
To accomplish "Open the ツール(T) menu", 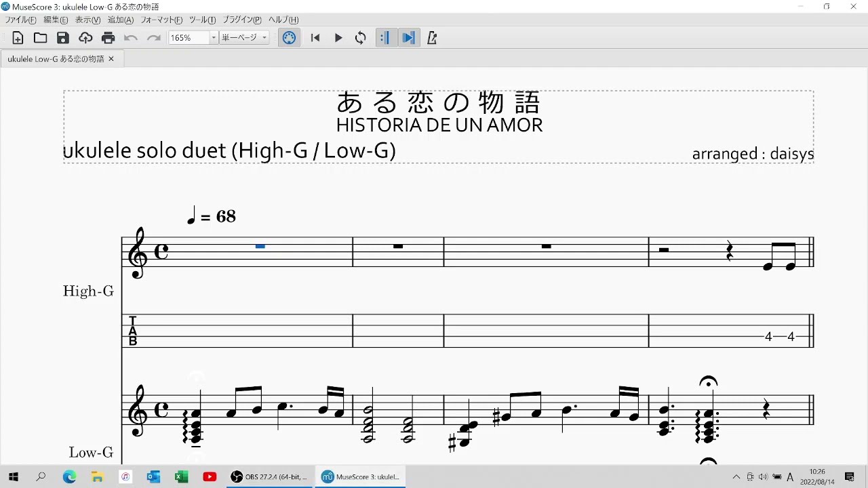I will 202,20.
